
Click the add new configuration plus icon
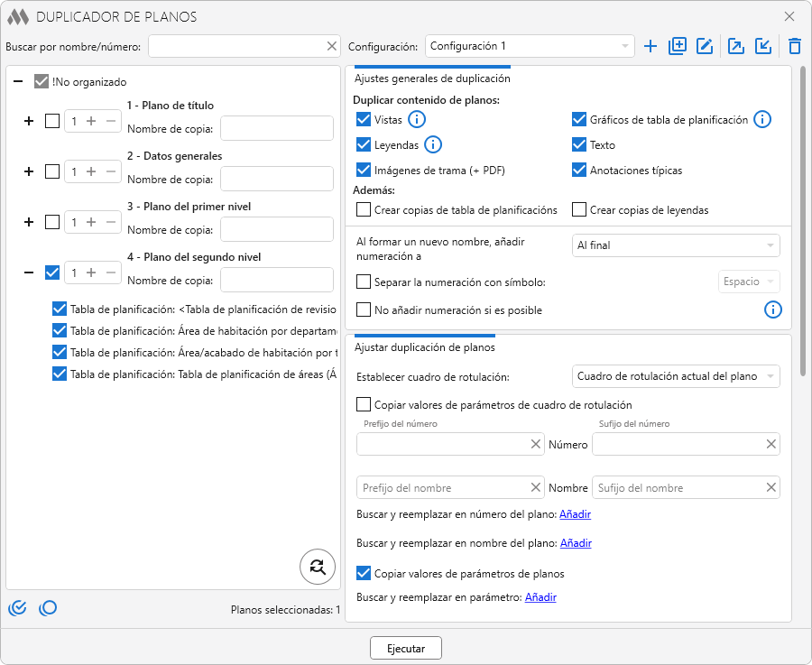[651, 46]
